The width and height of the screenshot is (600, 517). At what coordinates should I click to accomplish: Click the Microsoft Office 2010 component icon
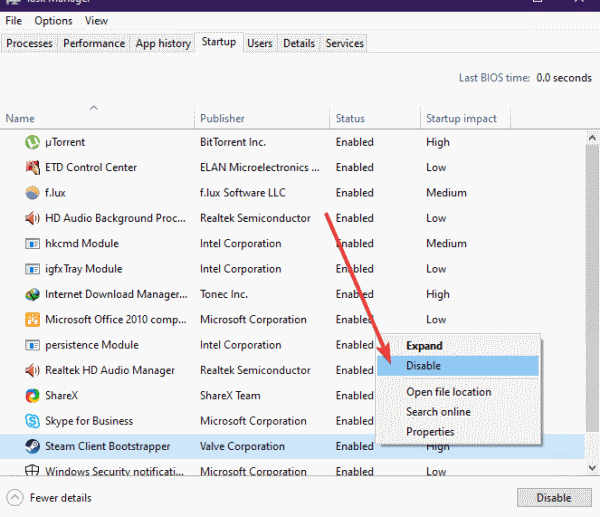tap(33, 320)
